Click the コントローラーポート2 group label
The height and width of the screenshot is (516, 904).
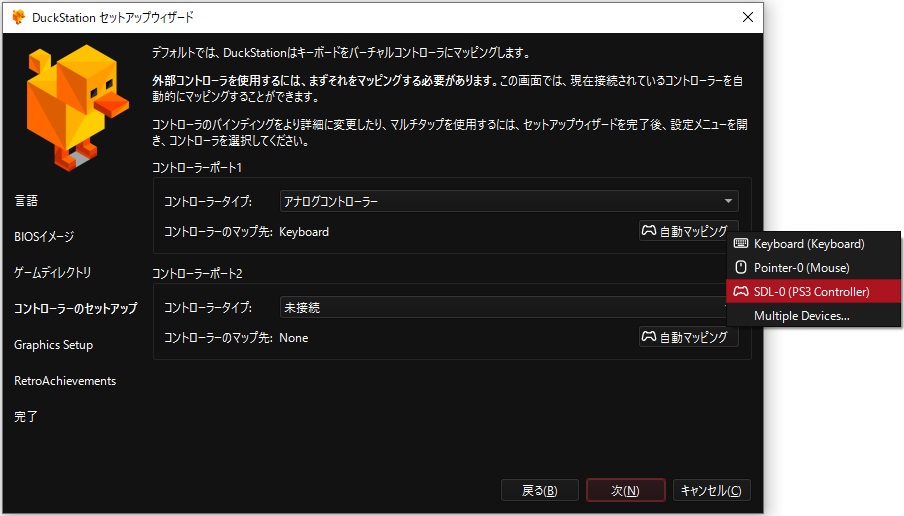(x=197, y=273)
